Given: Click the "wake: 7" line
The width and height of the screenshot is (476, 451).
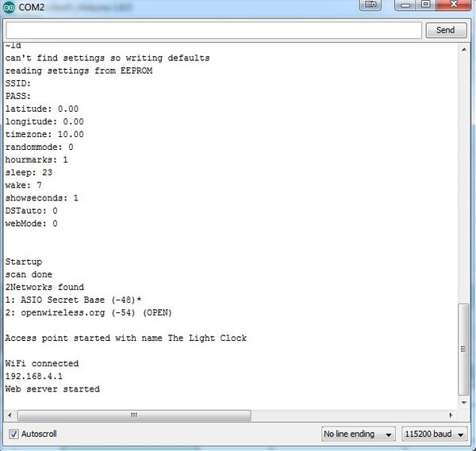Looking at the screenshot, I should [23, 185].
